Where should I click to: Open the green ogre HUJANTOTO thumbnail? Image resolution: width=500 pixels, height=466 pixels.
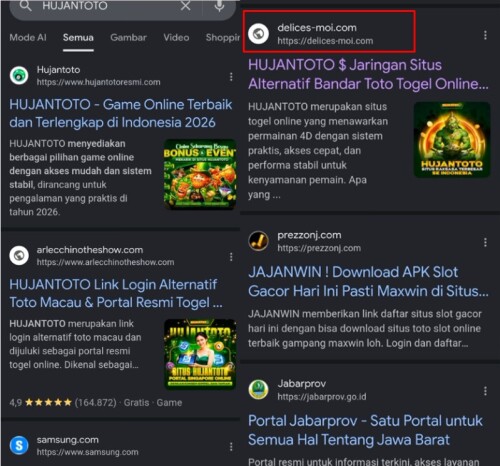[x=452, y=140]
